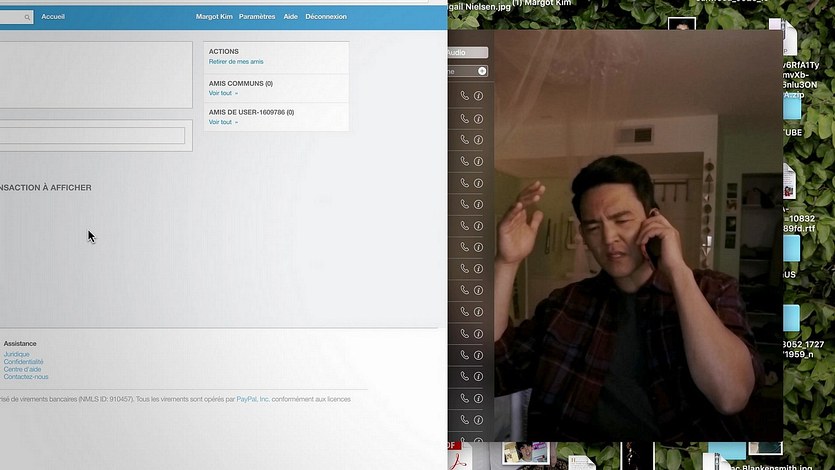Open the .rtf document icon on the desktop

(x=790, y=184)
